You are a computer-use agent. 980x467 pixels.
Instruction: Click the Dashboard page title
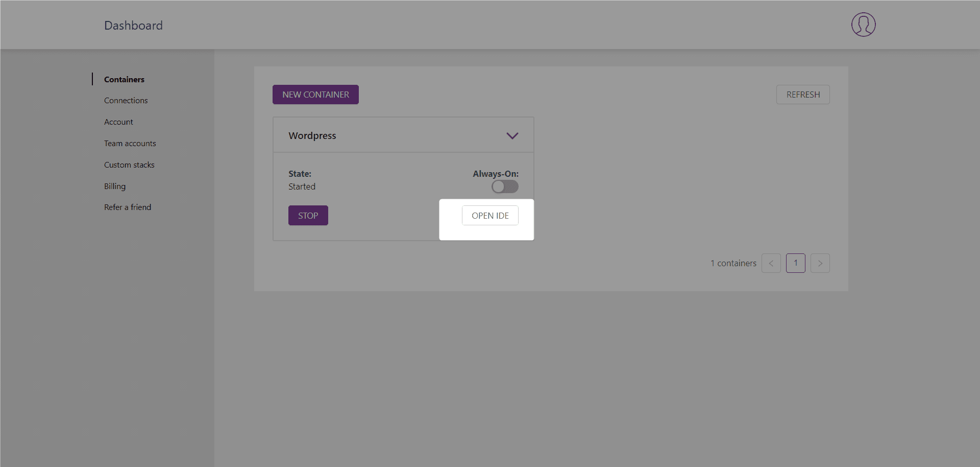(x=133, y=26)
